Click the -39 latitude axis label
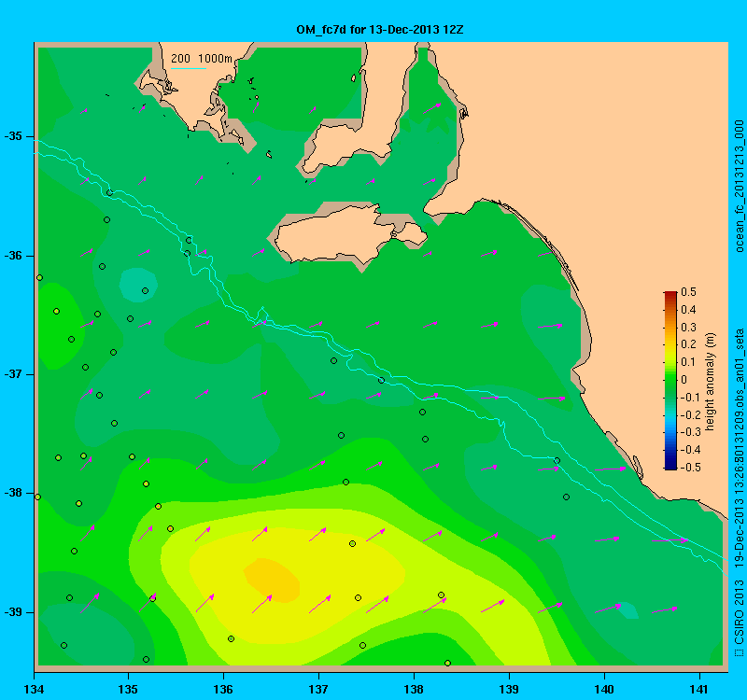The width and height of the screenshot is (747, 700). (x=13, y=612)
